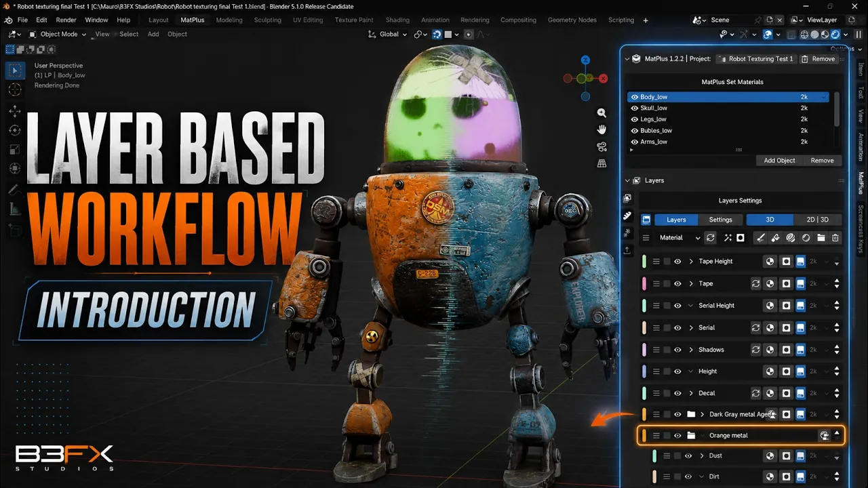Viewport: 868px width, 488px height.
Task: Select the Rotate tool in left toolbar
Action: click(14, 130)
